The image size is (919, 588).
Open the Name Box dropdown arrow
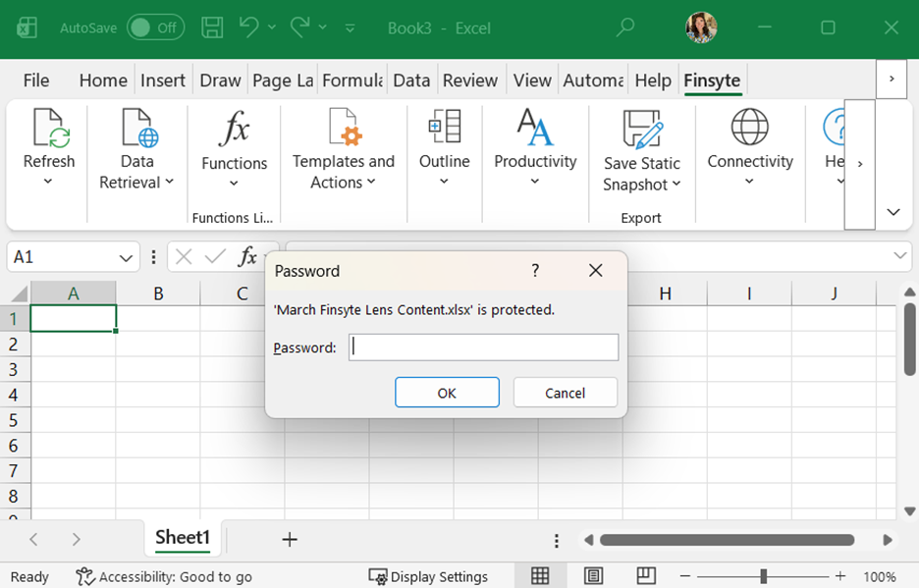point(127,257)
